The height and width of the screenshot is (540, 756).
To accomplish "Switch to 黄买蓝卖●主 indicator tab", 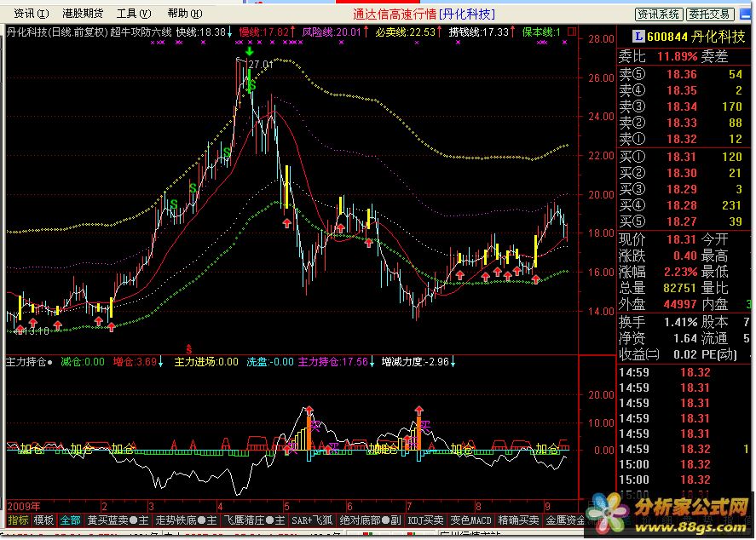I will pos(118,520).
